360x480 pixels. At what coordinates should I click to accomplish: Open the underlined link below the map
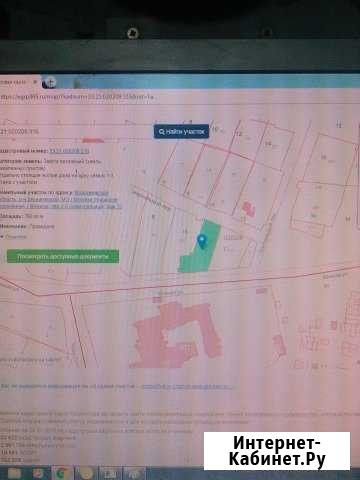click(187, 387)
